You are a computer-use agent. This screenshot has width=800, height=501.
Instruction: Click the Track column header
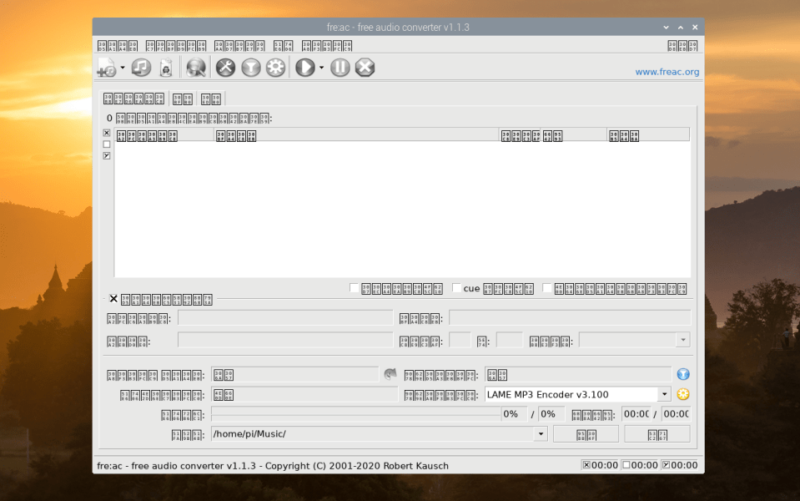pos(520,135)
